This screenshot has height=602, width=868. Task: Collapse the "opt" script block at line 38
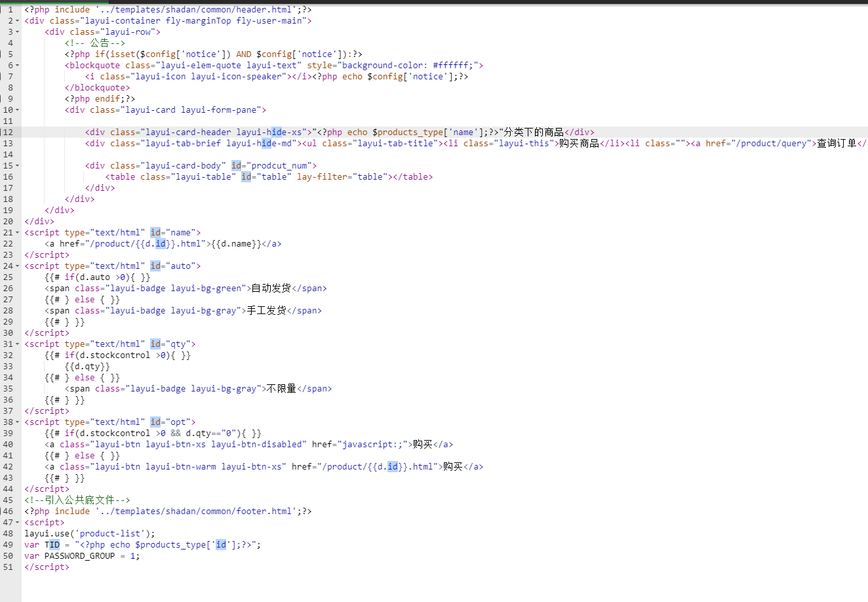(18, 422)
